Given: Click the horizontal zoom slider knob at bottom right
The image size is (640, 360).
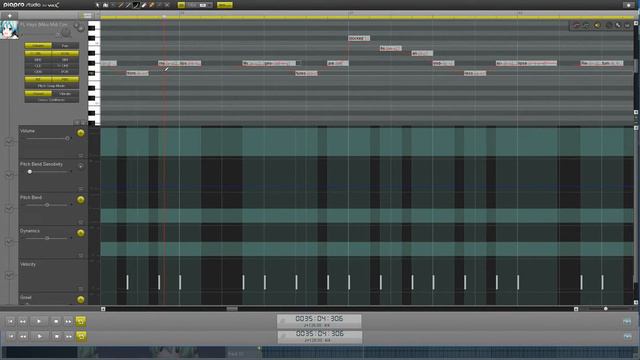Looking at the screenshot, I should click(x=606, y=309).
